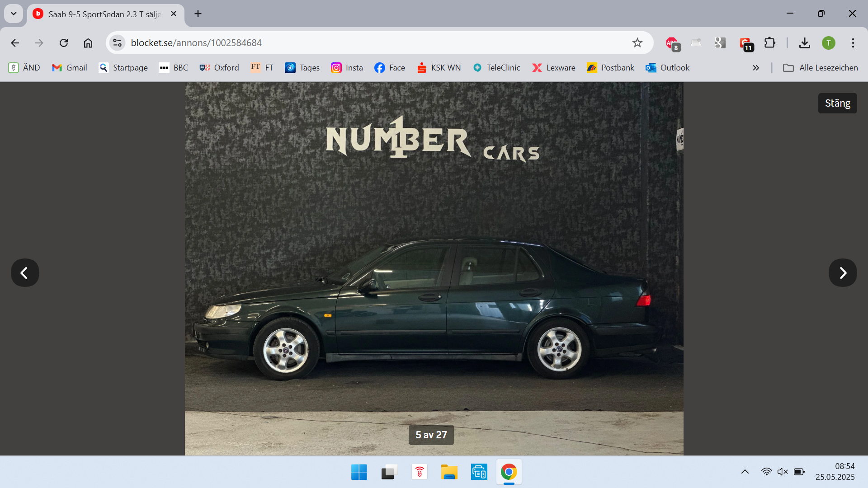Image resolution: width=868 pixels, height=488 pixels.
Task: Open the extension with the 11 badge
Action: [x=745, y=43]
